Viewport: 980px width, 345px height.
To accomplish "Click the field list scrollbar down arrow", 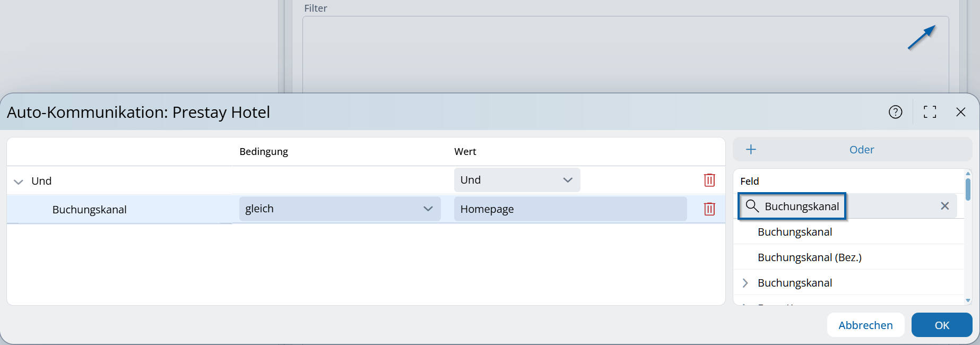I will pos(968,300).
